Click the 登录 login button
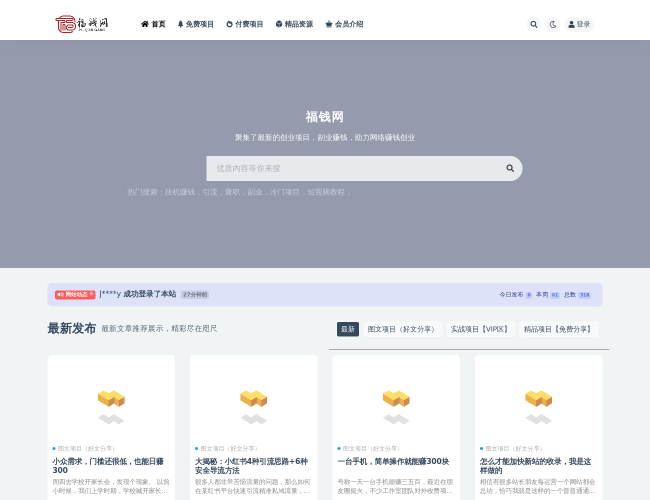This screenshot has width=650, height=500. pyautogui.click(x=579, y=24)
